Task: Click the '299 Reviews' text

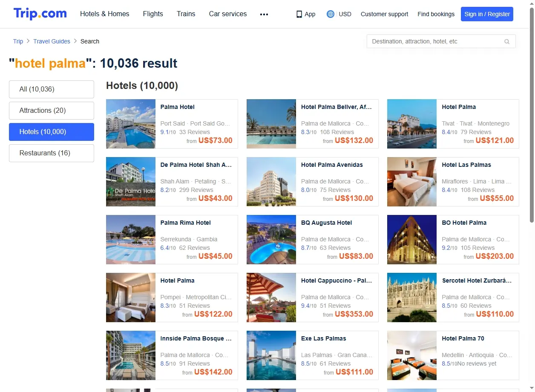Action: click(196, 190)
